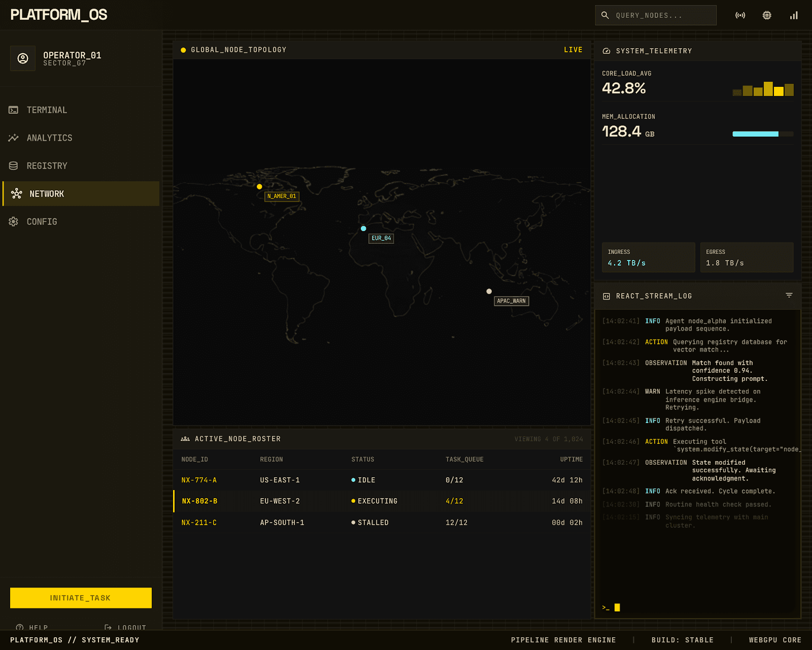Open the broadcast signal icon
812x650 pixels.
tap(740, 15)
